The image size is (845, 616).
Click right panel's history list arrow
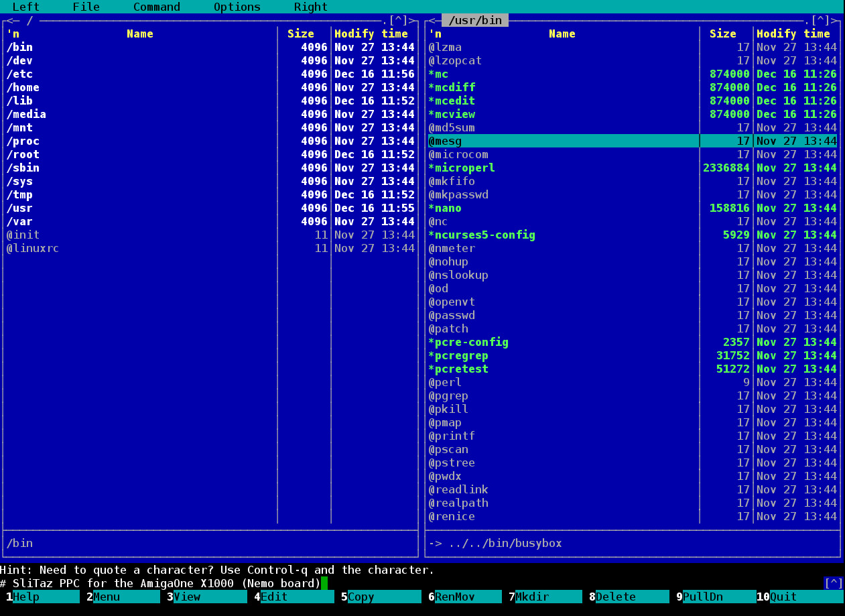pos(820,20)
